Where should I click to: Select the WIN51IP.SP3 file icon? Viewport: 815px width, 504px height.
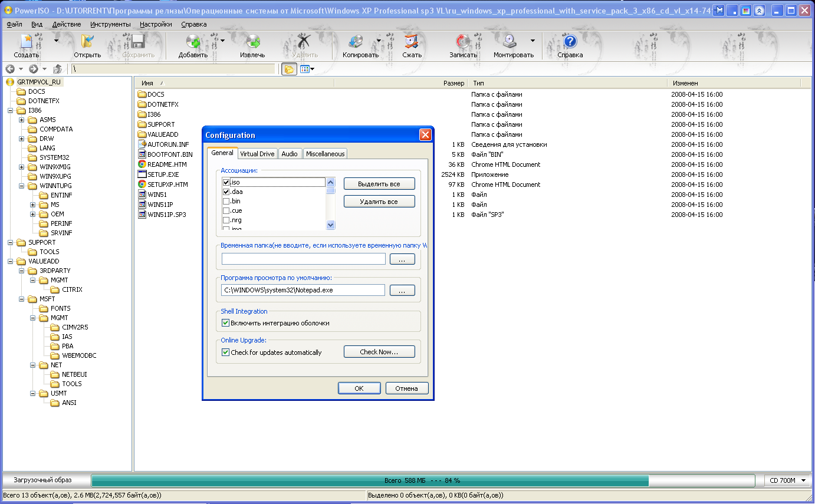pos(142,215)
